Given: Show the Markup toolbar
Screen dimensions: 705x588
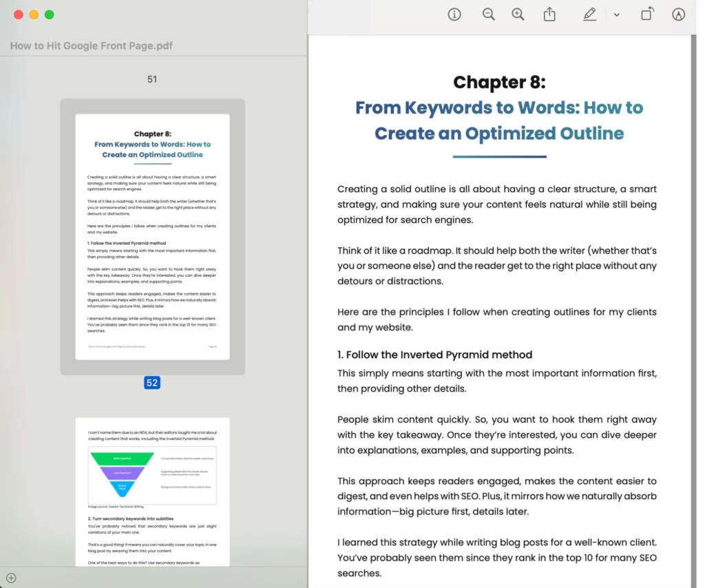Looking at the screenshot, I should tap(679, 14).
